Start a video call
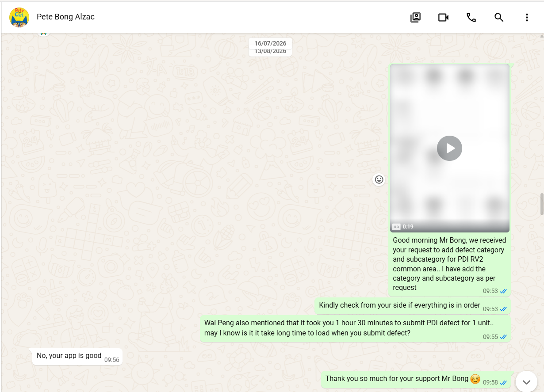Screen dimensions: 544x392 443,17
